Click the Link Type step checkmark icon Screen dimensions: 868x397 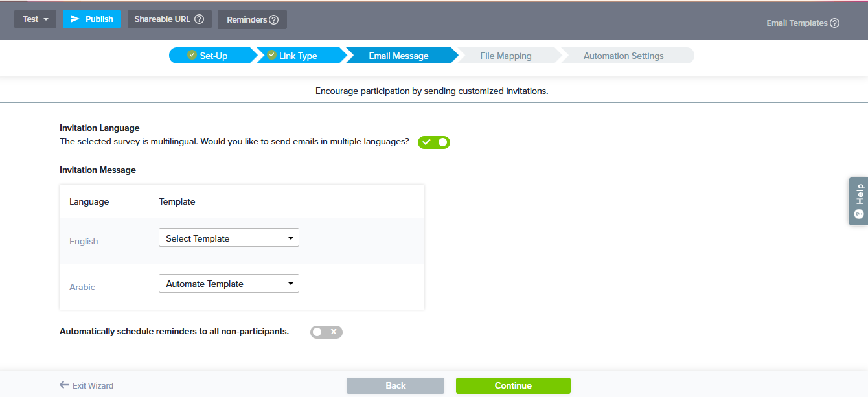[271, 55]
